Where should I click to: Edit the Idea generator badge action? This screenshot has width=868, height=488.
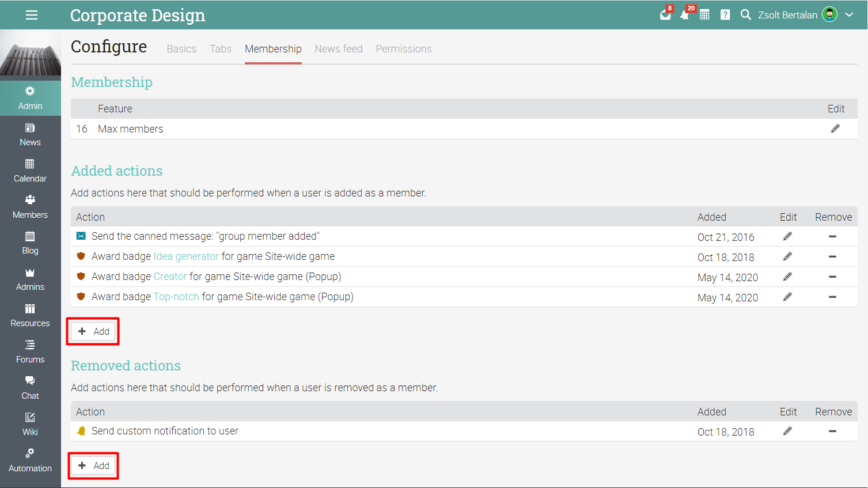(x=787, y=256)
